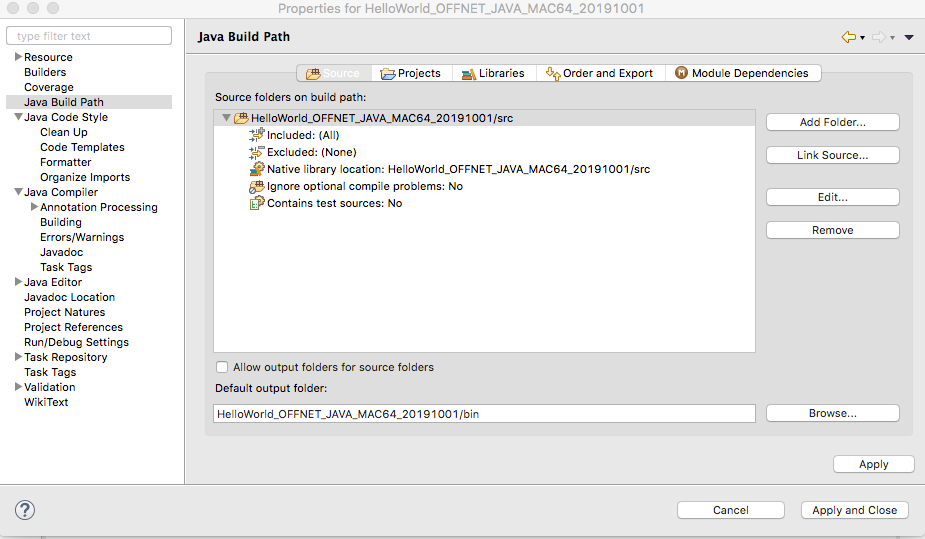Image resolution: width=925 pixels, height=539 pixels.
Task: Click the forward navigation arrow icon
Action: point(878,37)
